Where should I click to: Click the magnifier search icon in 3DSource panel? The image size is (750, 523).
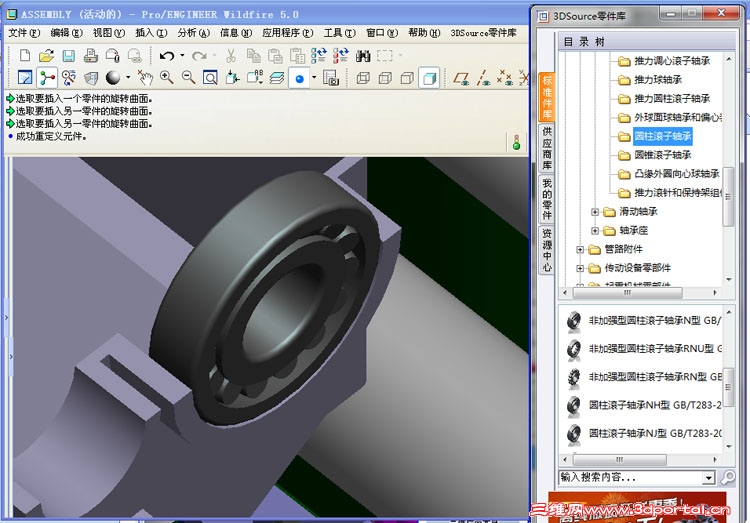pos(729,478)
